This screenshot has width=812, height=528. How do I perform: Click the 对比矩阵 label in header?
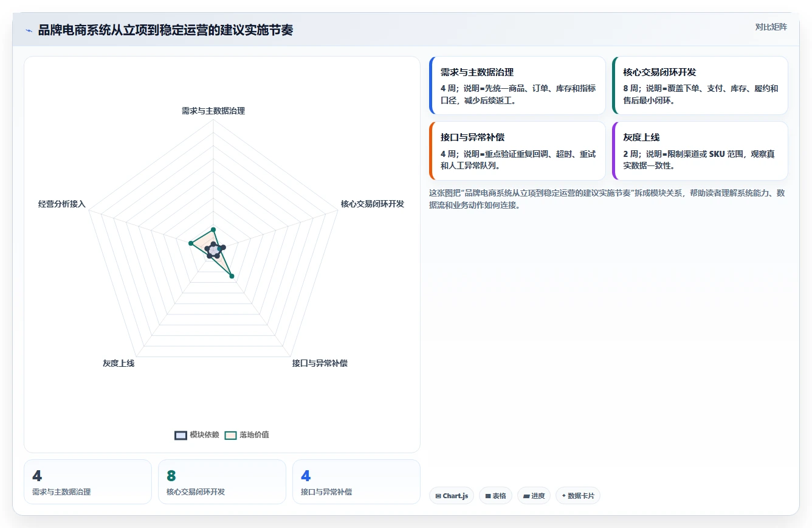771,27
